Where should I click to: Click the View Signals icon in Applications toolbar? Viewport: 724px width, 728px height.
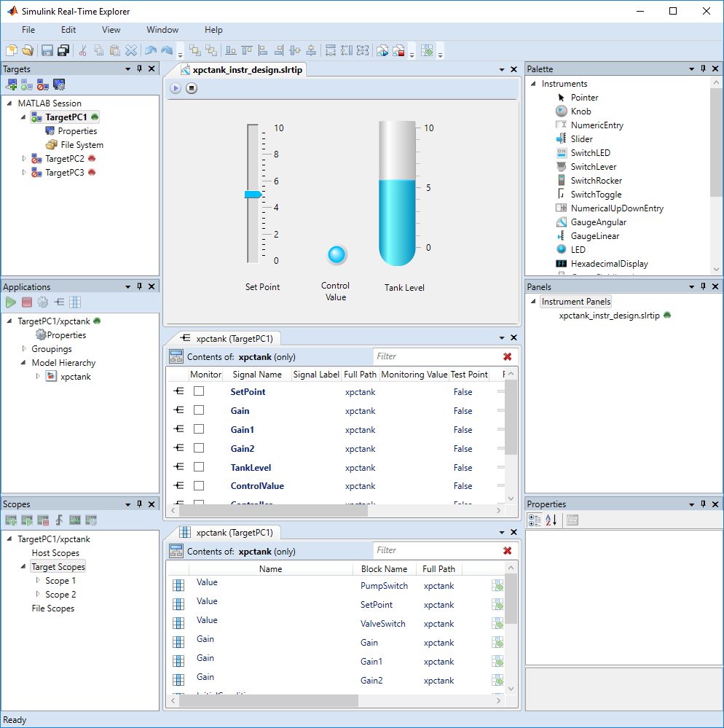[59, 302]
